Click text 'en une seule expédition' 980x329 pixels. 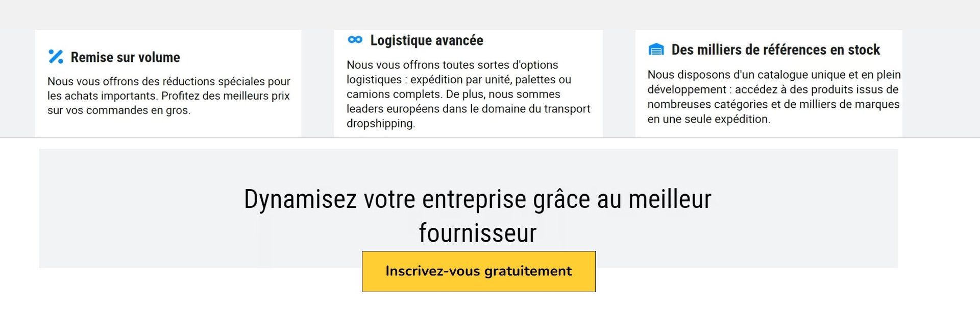click(708, 119)
